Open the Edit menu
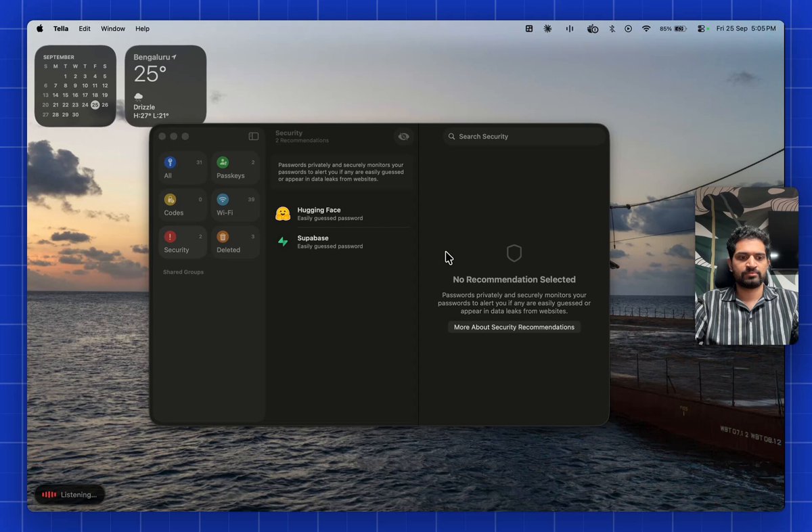 tap(85, 28)
